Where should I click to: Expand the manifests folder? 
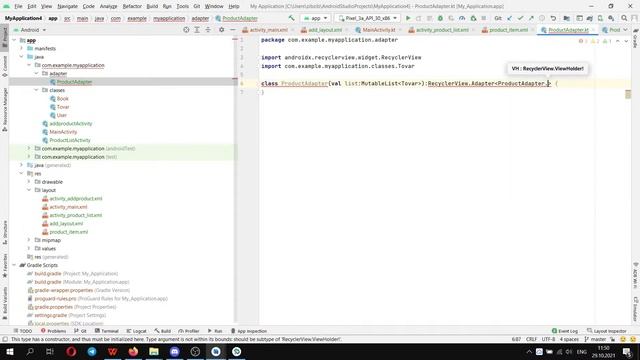click(22, 48)
